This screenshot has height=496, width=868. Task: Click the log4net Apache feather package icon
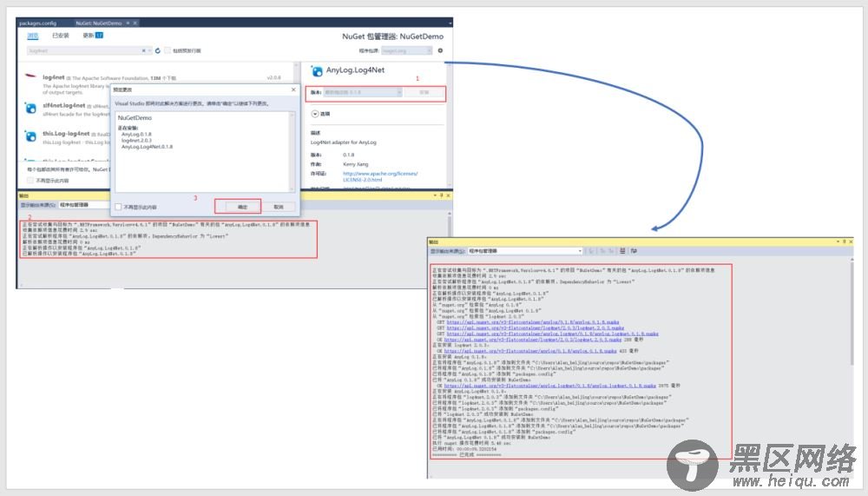coord(31,76)
